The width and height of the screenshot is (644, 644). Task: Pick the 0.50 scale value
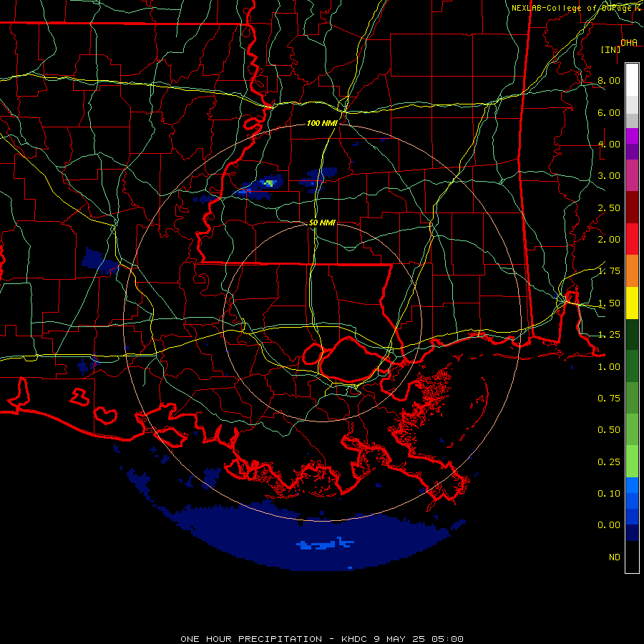pyautogui.click(x=609, y=430)
